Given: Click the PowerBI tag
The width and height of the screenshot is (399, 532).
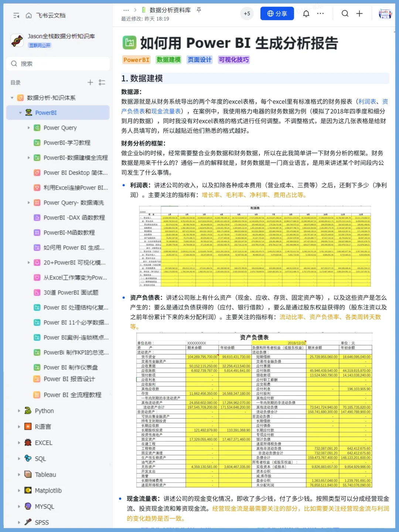Looking at the screenshot, I should (x=136, y=60).
